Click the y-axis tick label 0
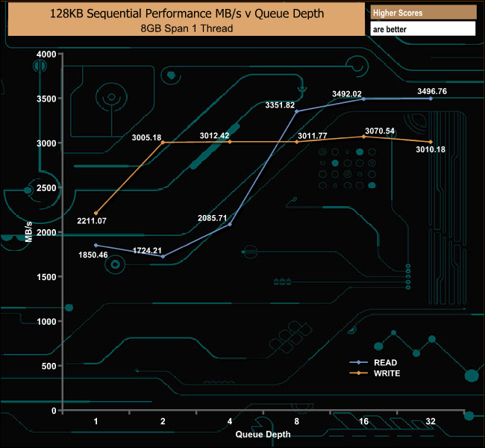 pos(54,411)
